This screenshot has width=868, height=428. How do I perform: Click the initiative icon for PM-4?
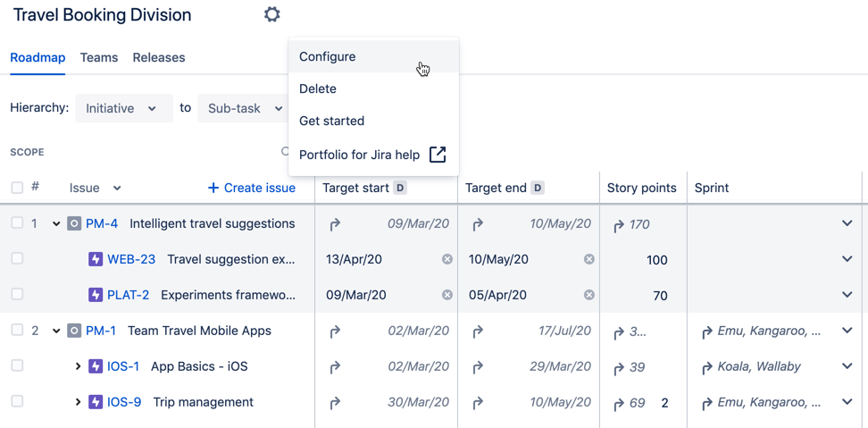pos(74,223)
